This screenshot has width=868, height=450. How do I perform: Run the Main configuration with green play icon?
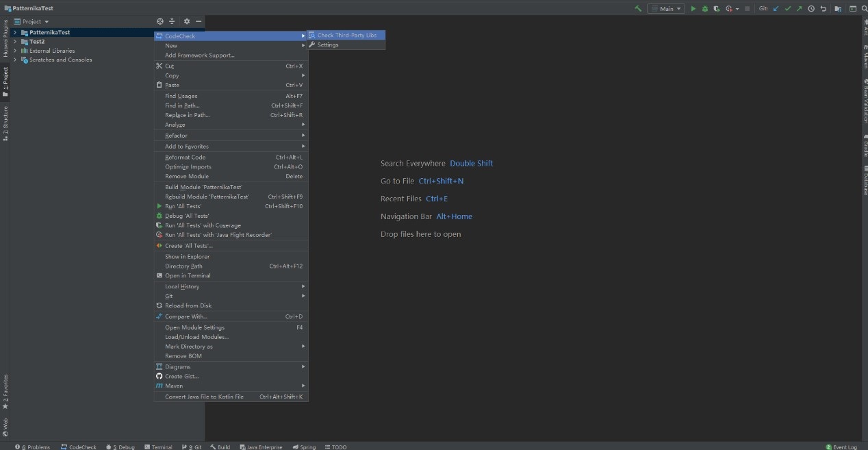[x=693, y=9]
